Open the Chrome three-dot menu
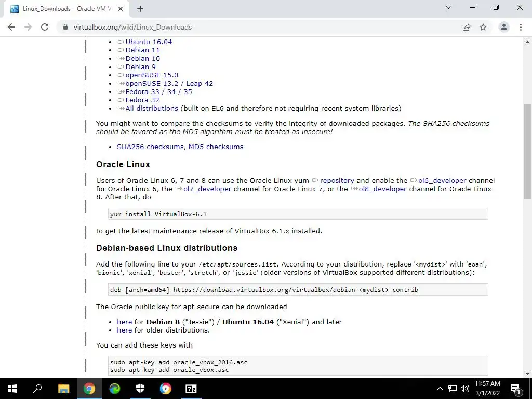Screen dimensions: 532x399 521,27
